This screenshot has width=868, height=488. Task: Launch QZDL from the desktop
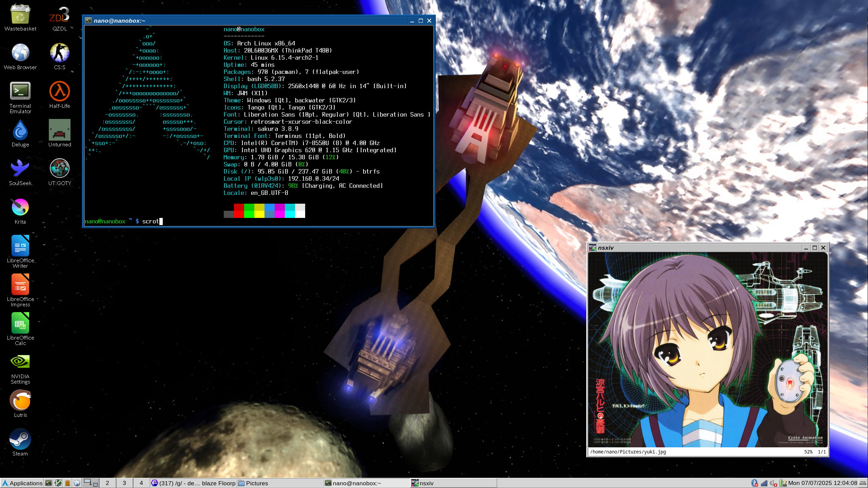point(60,18)
